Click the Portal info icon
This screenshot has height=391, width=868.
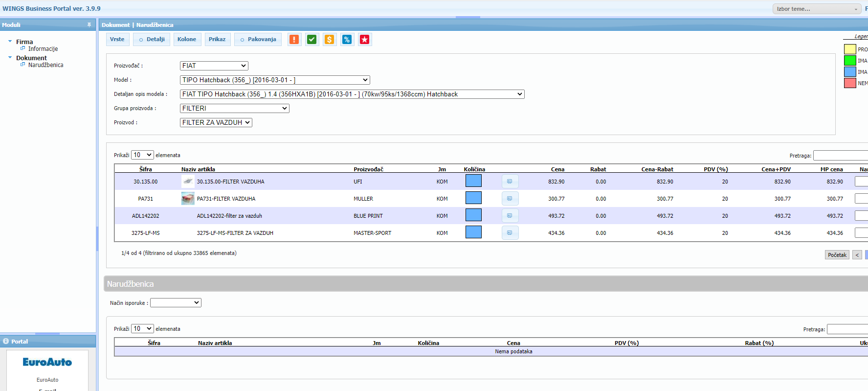tap(6, 341)
